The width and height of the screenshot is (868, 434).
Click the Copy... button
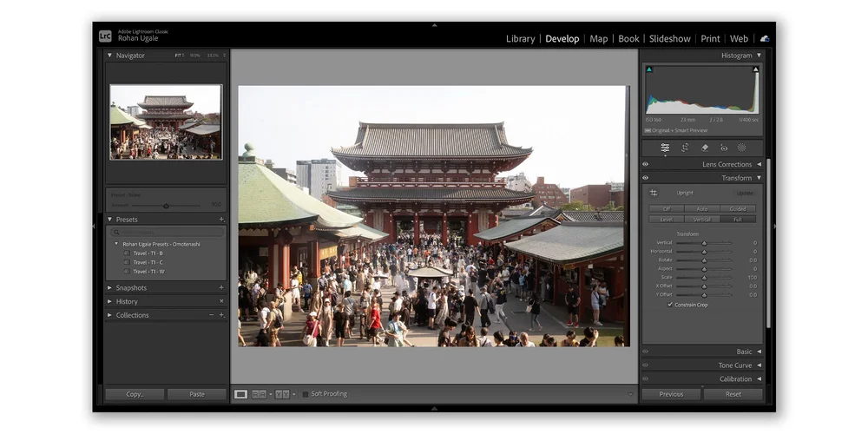(135, 394)
